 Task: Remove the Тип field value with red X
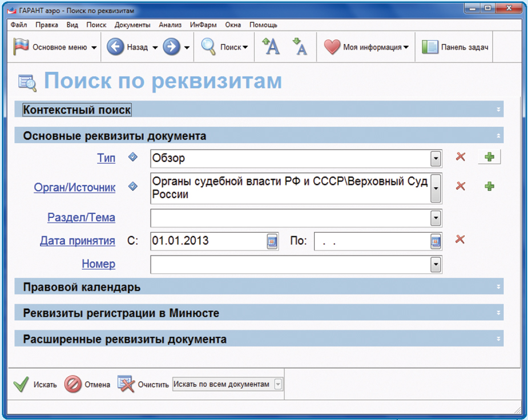click(x=460, y=157)
